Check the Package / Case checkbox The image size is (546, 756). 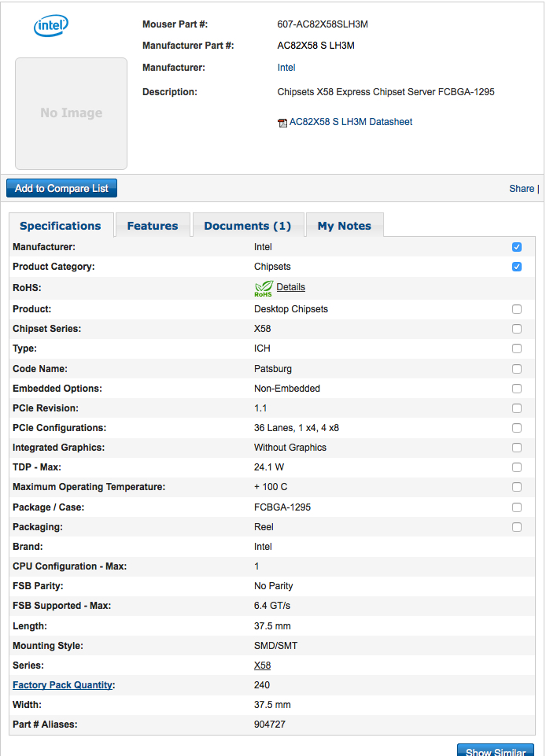[x=517, y=507]
